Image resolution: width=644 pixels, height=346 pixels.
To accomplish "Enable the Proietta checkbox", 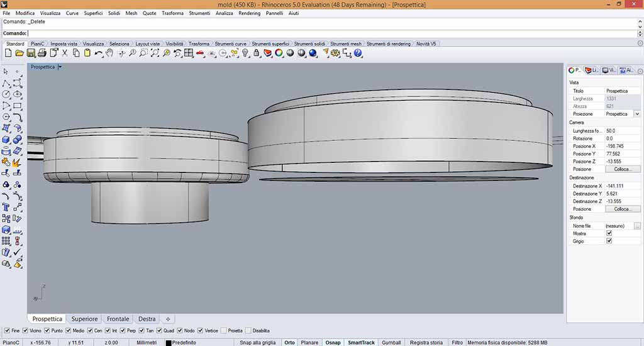I will [224, 330].
